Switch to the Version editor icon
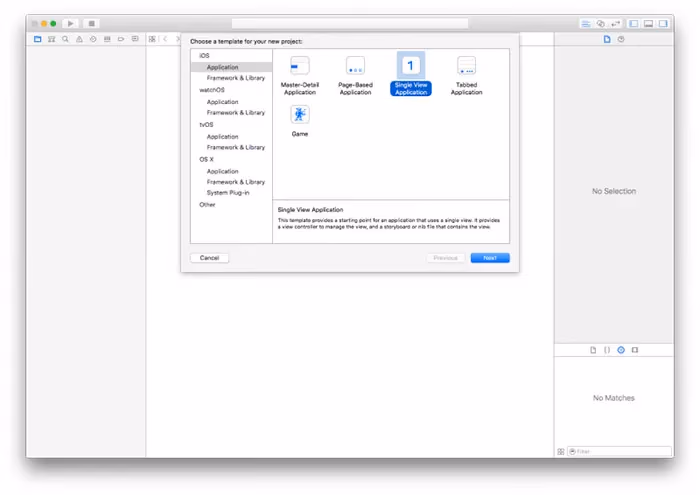Image resolution: width=700 pixels, height=495 pixels. [x=615, y=23]
